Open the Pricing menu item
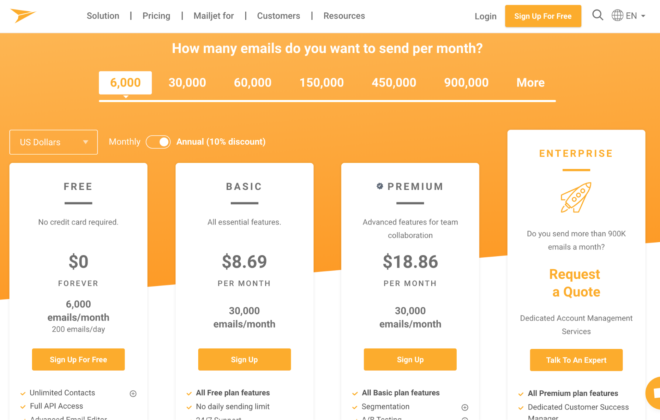This screenshot has width=660, height=420. click(x=156, y=16)
